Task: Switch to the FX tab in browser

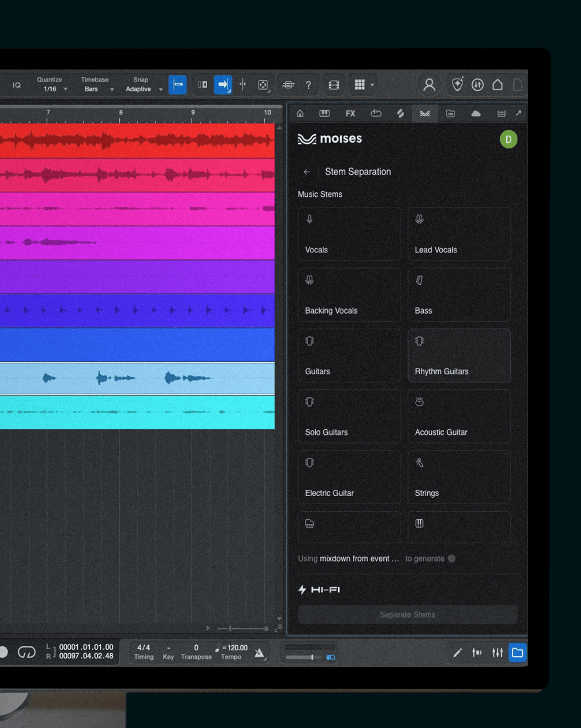Action: click(x=350, y=114)
